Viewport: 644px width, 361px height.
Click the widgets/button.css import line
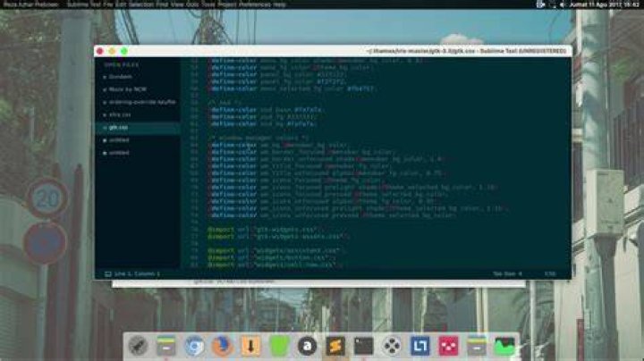[272, 257]
